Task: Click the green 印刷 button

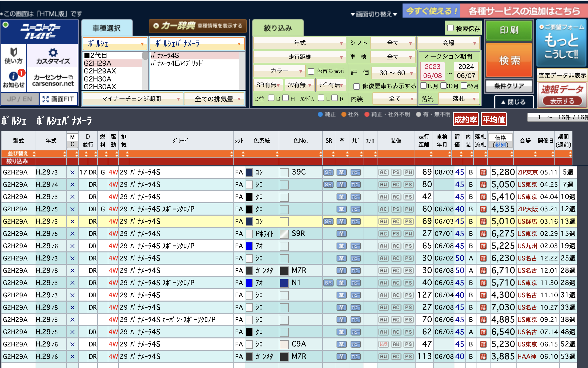Action: pos(509,30)
